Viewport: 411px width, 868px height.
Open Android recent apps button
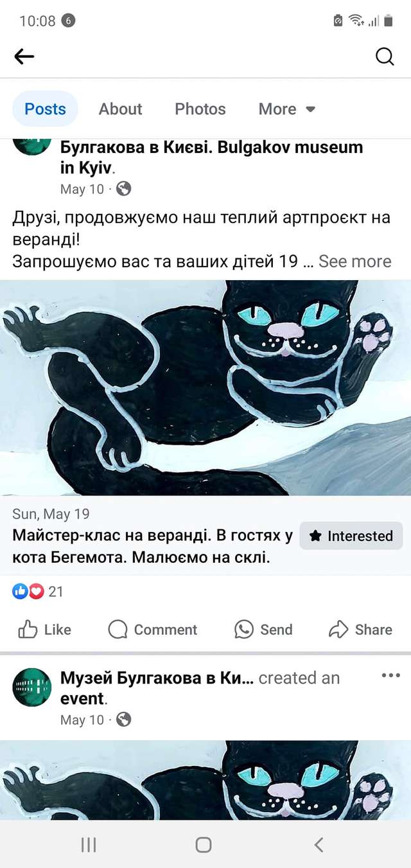point(89,845)
